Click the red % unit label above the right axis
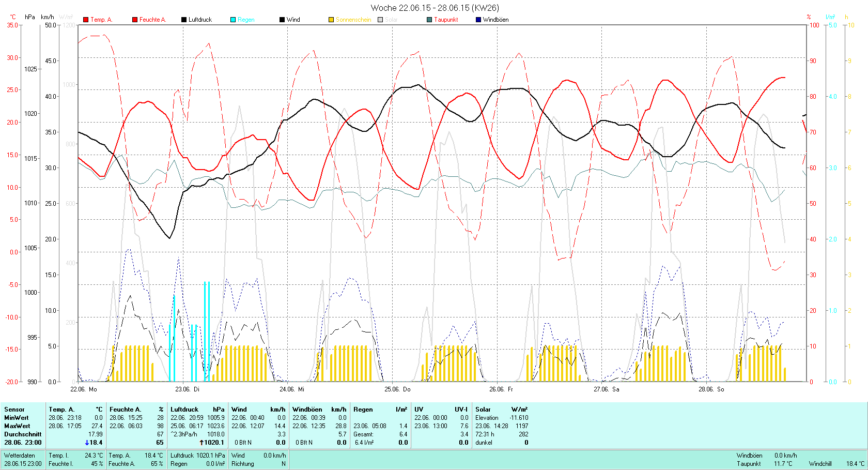Image resolution: width=868 pixels, height=470 pixels. coord(809,17)
